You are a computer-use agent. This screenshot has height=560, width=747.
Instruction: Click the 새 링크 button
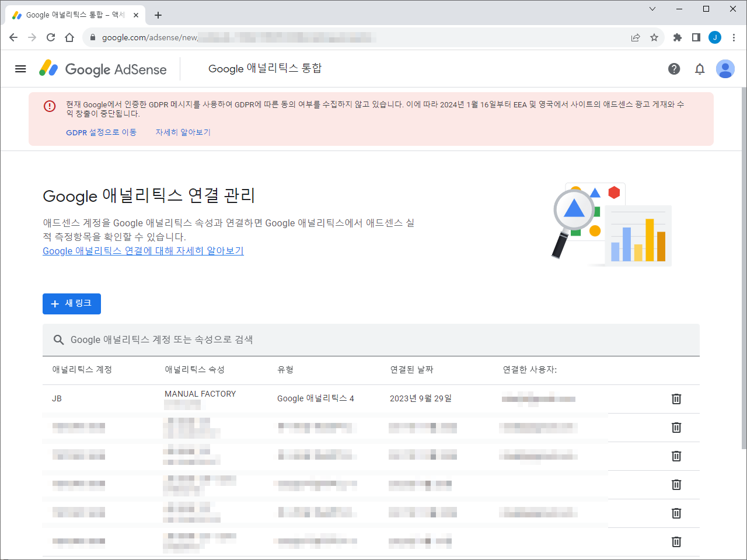pos(72,304)
